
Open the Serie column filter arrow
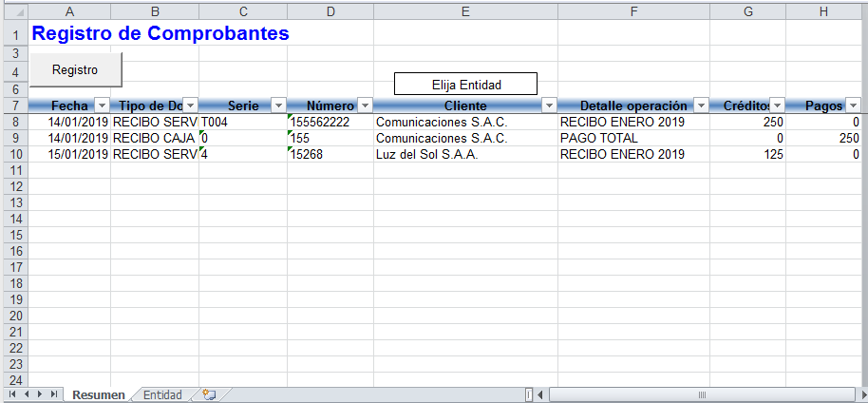278,106
